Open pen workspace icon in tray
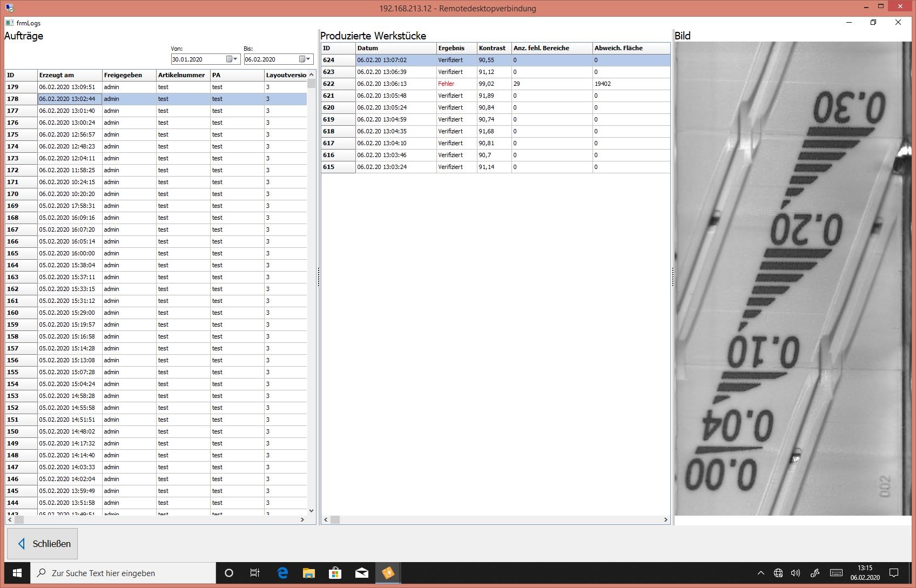 (x=814, y=573)
